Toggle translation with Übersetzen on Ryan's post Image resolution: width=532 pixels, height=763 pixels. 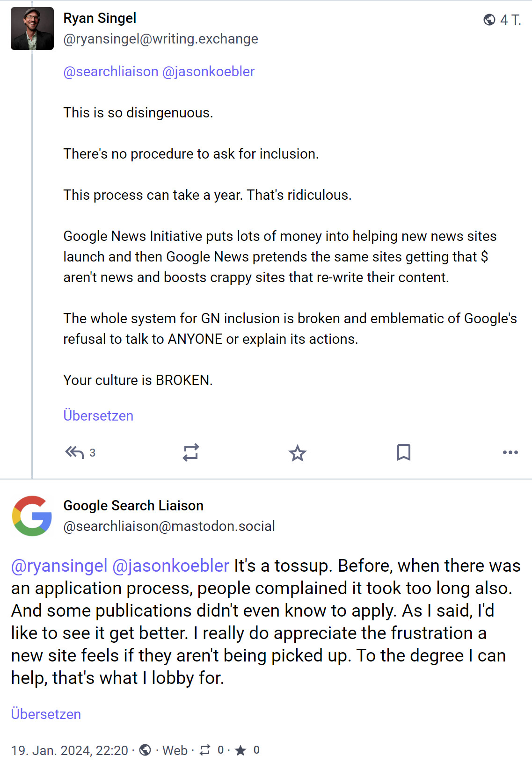(99, 415)
